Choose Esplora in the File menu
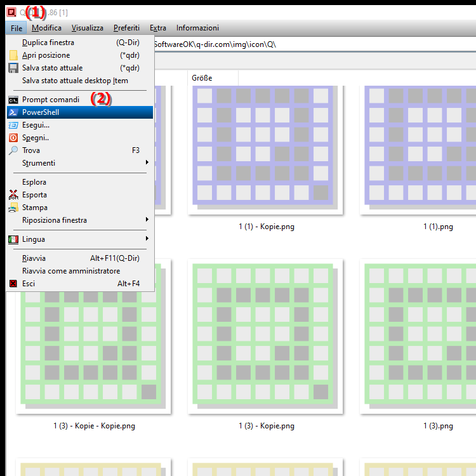476x476 pixels. [80, 182]
